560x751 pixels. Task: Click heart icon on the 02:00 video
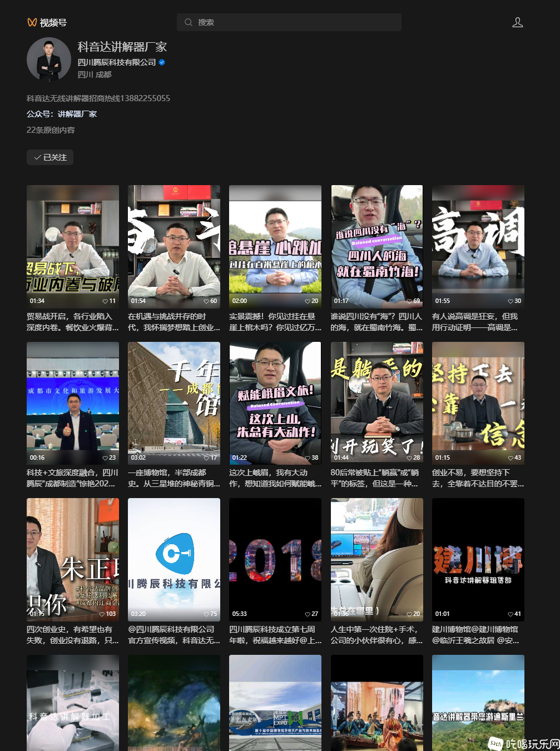pos(308,301)
